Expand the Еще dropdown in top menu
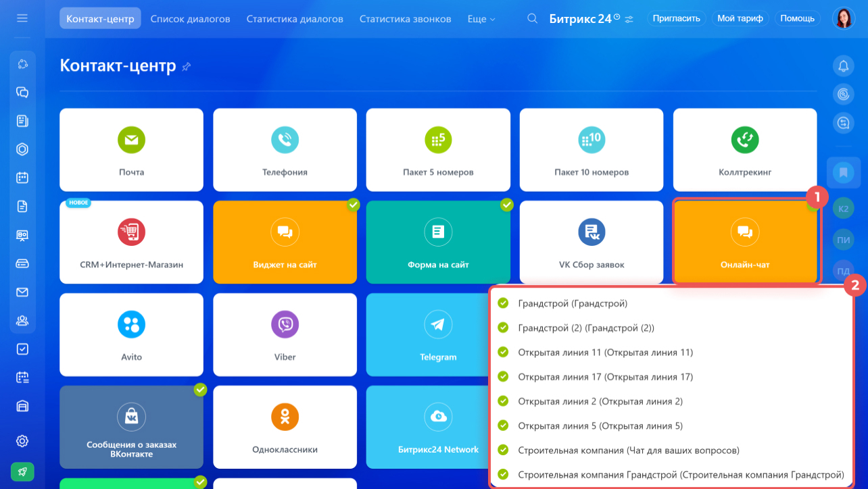Screen dimensions: 868x489 click(x=481, y=19)
